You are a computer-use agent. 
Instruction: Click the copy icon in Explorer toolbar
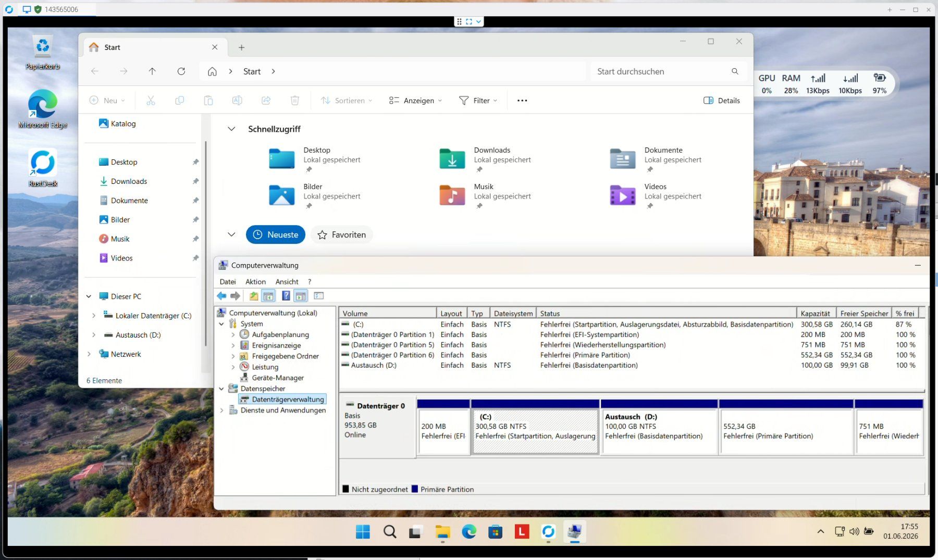pyautogui.click(x=179, y=101)
